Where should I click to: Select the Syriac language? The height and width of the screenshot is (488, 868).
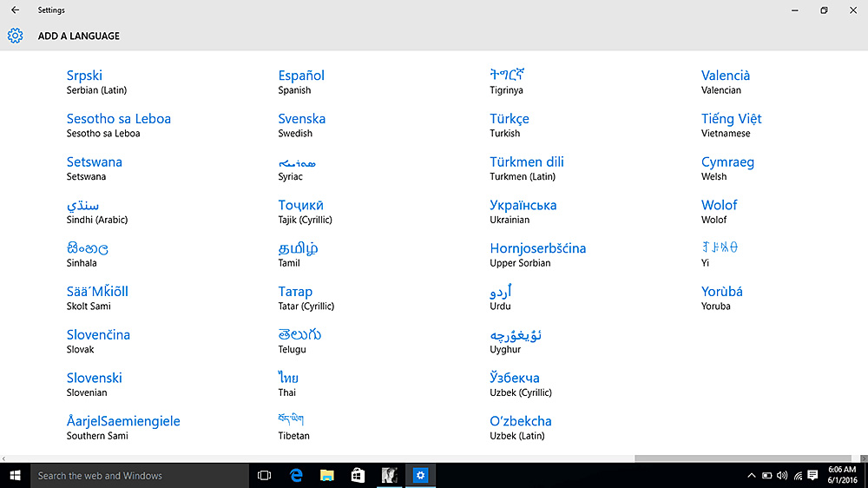coord(297,168)
